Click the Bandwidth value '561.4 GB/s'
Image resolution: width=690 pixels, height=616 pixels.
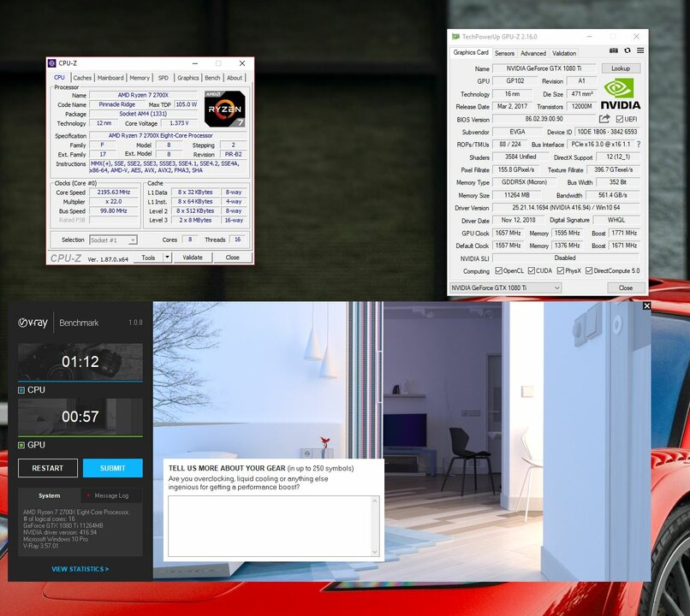pos(613,195)
